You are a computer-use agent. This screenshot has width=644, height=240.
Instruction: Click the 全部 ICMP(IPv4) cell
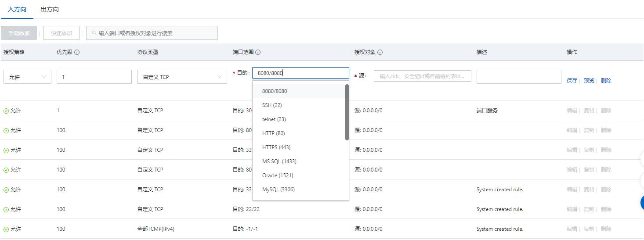(156, 229)
